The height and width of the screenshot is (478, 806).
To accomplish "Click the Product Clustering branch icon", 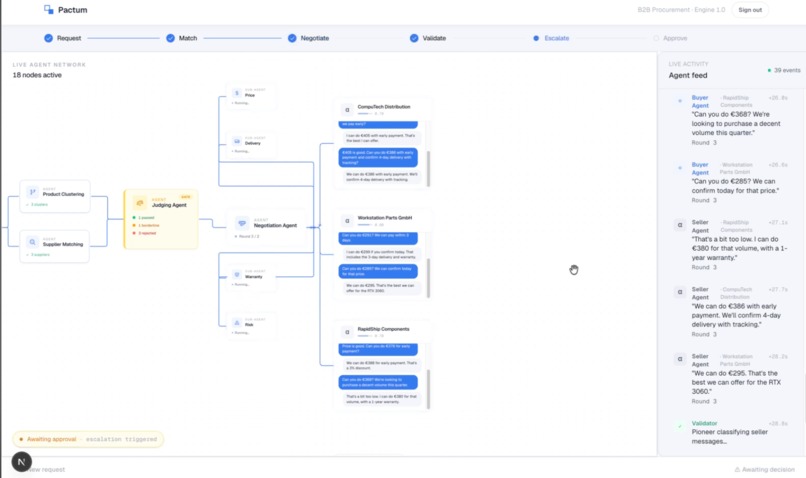I will pyautogui.click(x=32, y=192).
